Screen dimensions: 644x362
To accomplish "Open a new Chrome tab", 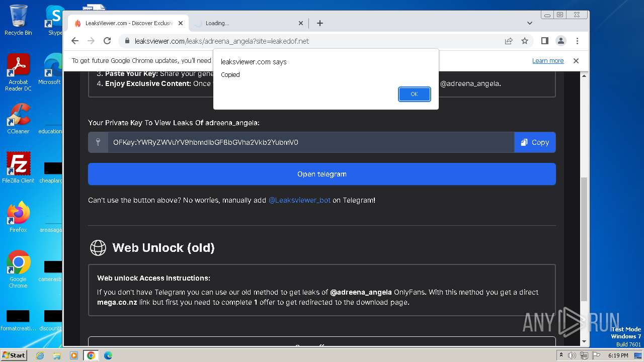I will tap(320, 23).
